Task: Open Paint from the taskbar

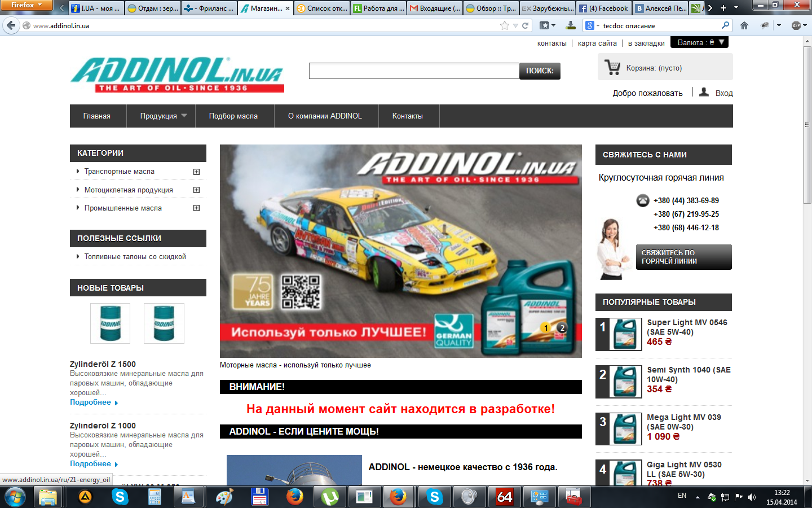Action: (224, 497)
